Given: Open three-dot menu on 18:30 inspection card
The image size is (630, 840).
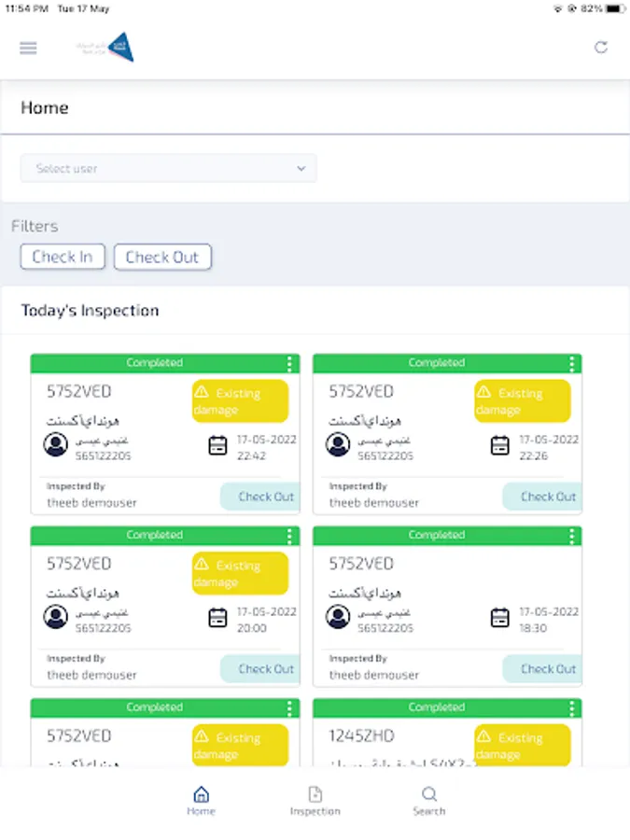Looking at the screenshot, I should point(571,536).
